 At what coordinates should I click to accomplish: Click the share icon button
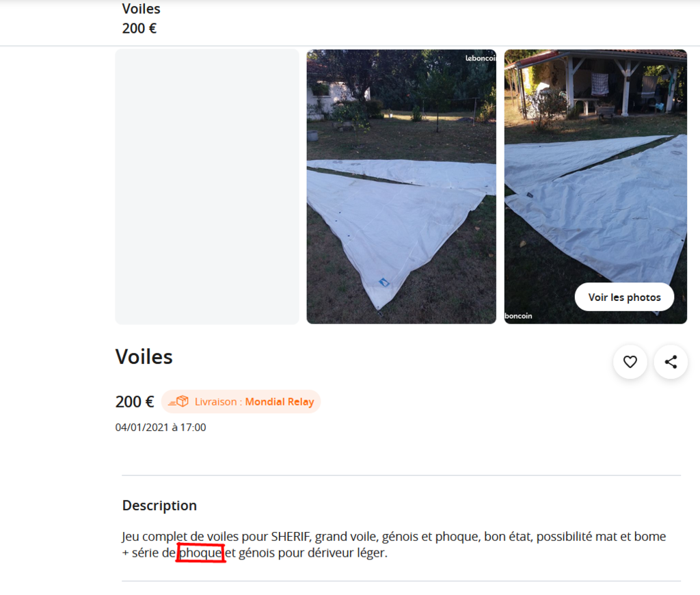[x=671, y=362]
